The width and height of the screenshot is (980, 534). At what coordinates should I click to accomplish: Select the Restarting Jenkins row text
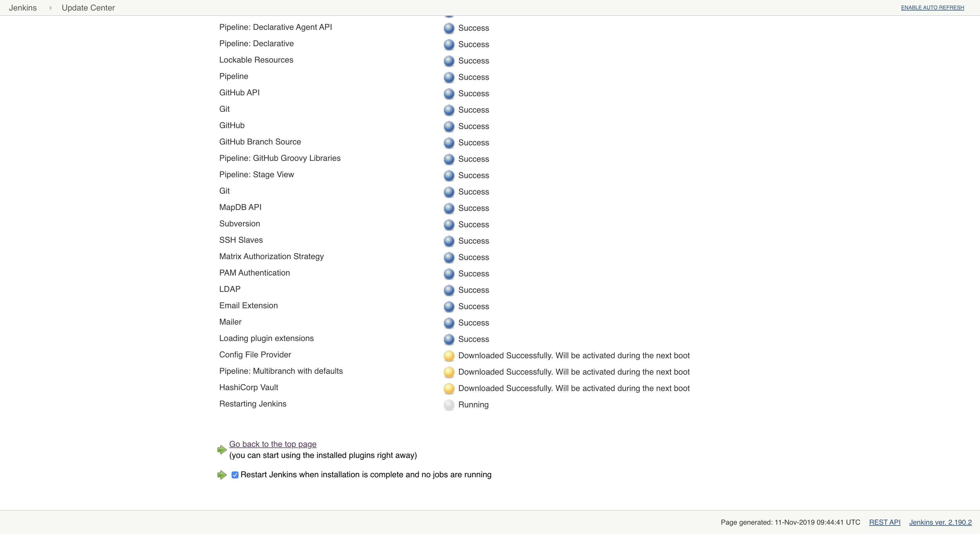coord(253,404)
